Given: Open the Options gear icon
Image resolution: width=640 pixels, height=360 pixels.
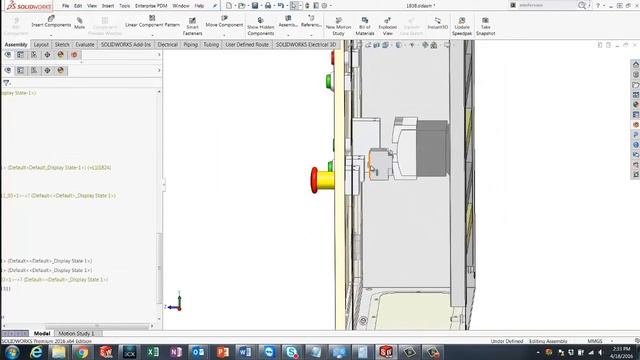Looking at the screenshot, I should pos(324,6).
